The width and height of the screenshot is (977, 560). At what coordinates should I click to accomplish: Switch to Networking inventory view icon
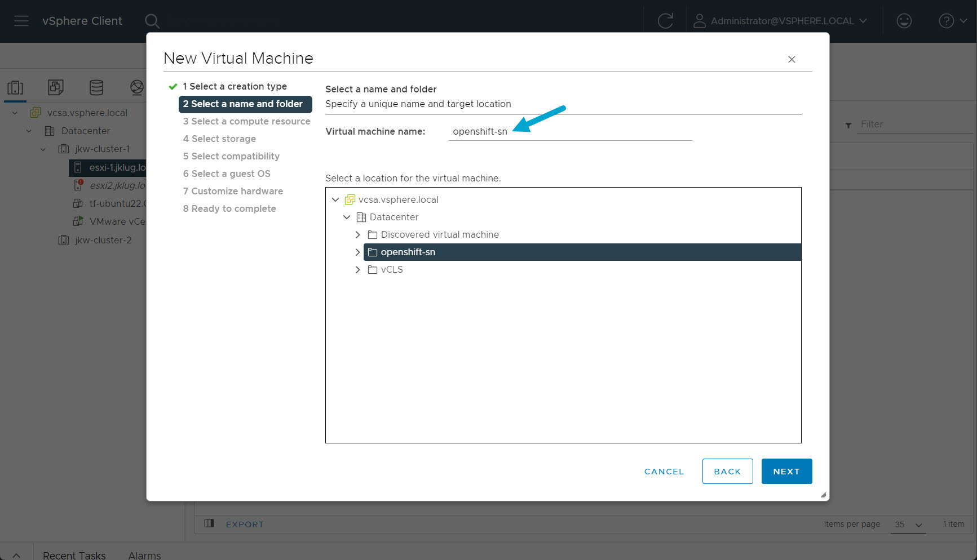pos(136,87)
